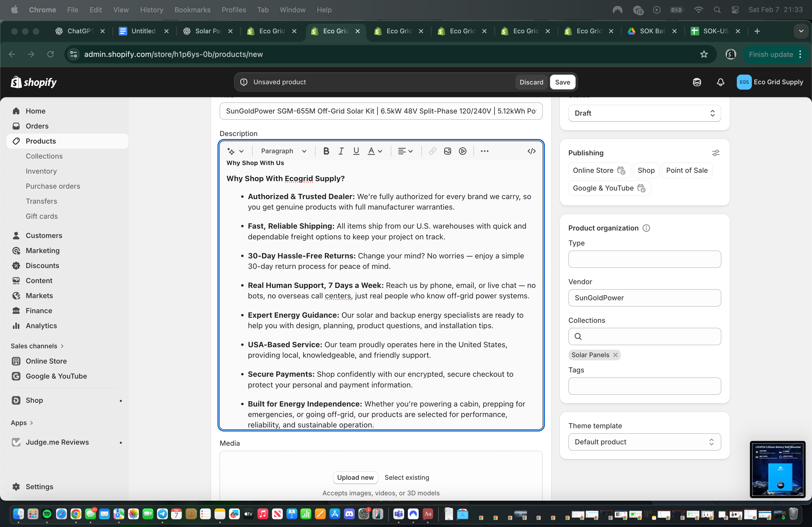Viewport: 812px width, 527px height.
Task: Open the screenshot preview thumbnail
Action: [778, 469]
